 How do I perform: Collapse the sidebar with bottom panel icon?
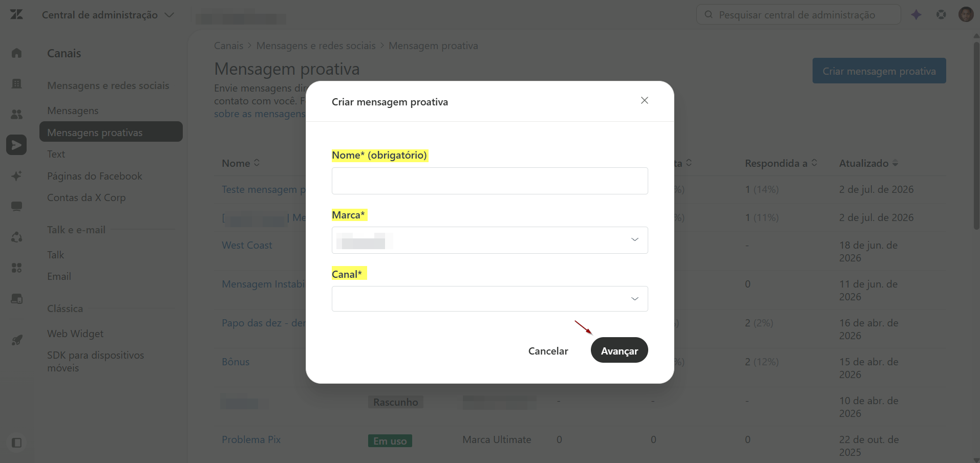16,443
